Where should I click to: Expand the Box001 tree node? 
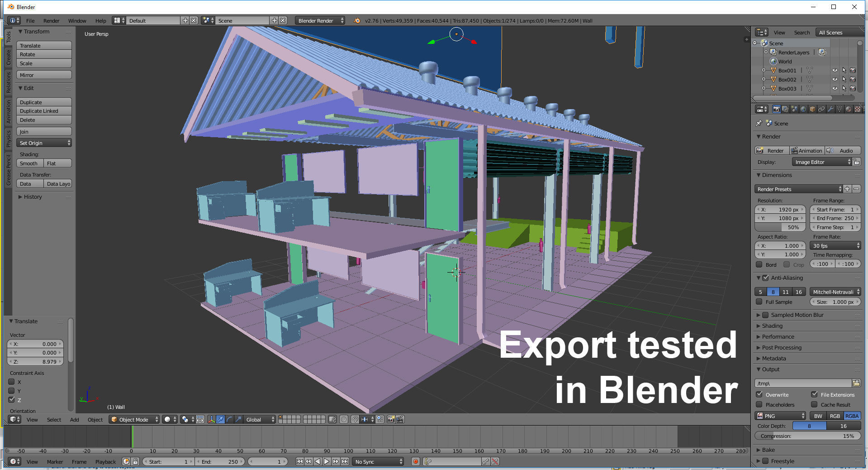pos(764,70)
